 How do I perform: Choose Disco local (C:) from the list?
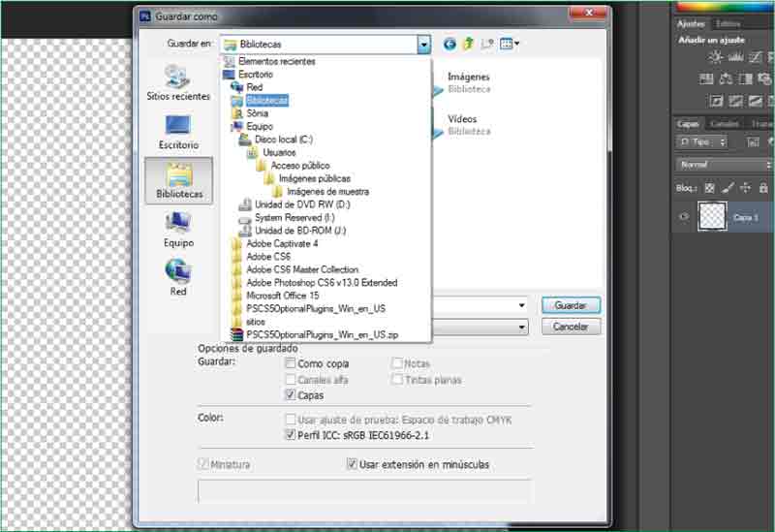click(283, 140)
